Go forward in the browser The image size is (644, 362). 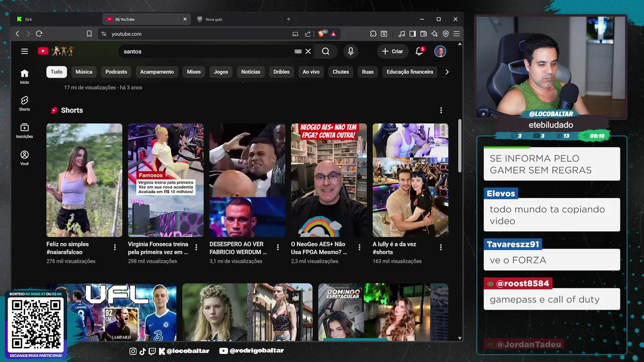[28, 34]
